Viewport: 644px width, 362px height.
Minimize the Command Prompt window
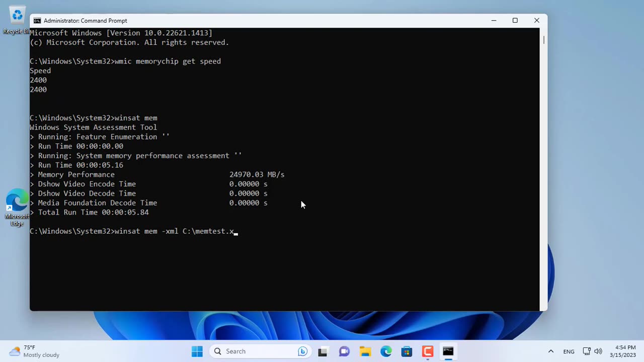click(x=494, y=21)
